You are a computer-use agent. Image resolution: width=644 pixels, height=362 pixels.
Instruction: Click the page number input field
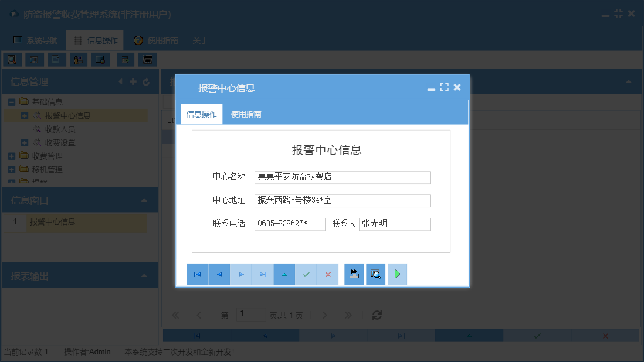pyautogui.click(x=251, y=314)
